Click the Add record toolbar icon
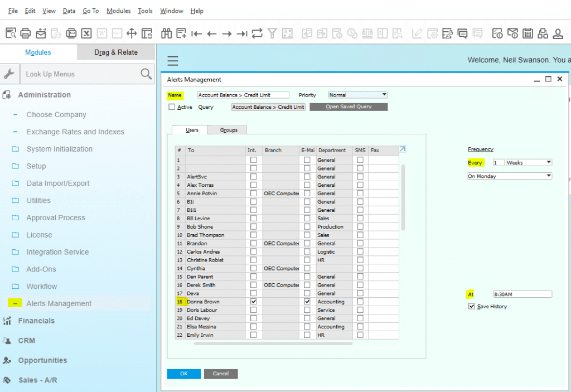Screen dimensions: 571x392 click(181, 33)
